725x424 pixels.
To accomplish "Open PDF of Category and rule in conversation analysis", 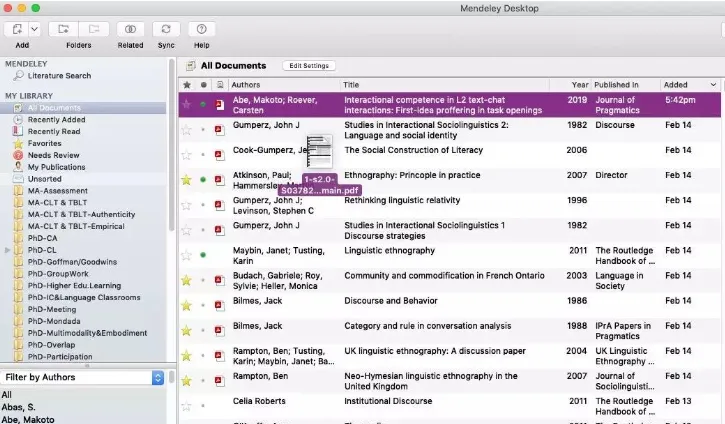I will (220, 330).
